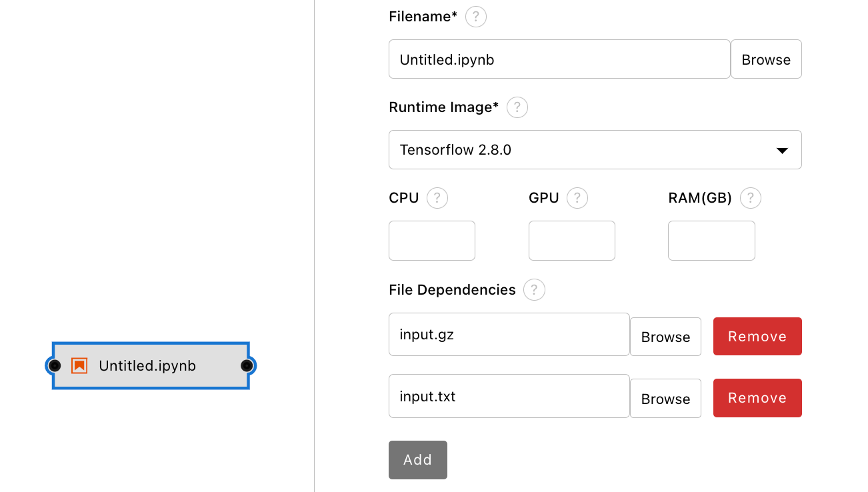
Task: Browse for the input.txt dependency
Action: point(665,399)
